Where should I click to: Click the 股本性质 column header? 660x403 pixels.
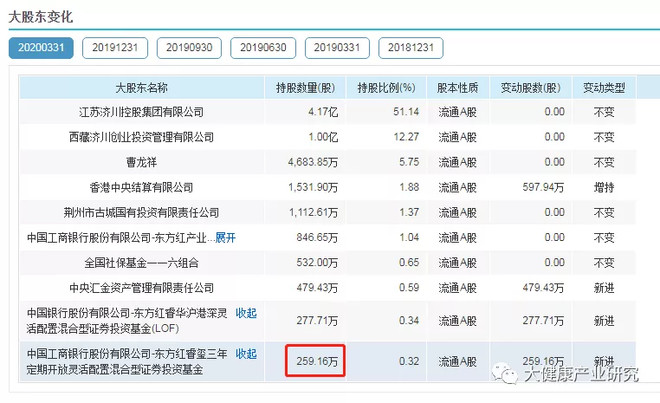coord(458,88)
